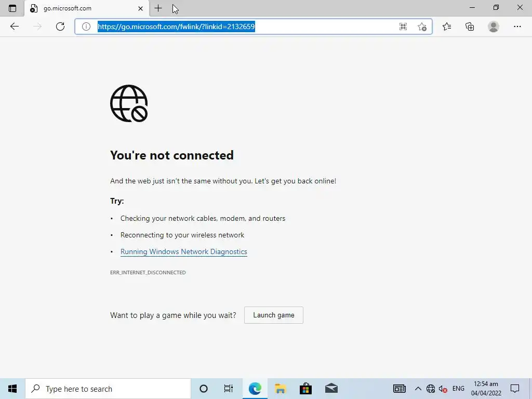Click the taskbar search box
This screenshot has height=399, width=532.
click(108, 389)
